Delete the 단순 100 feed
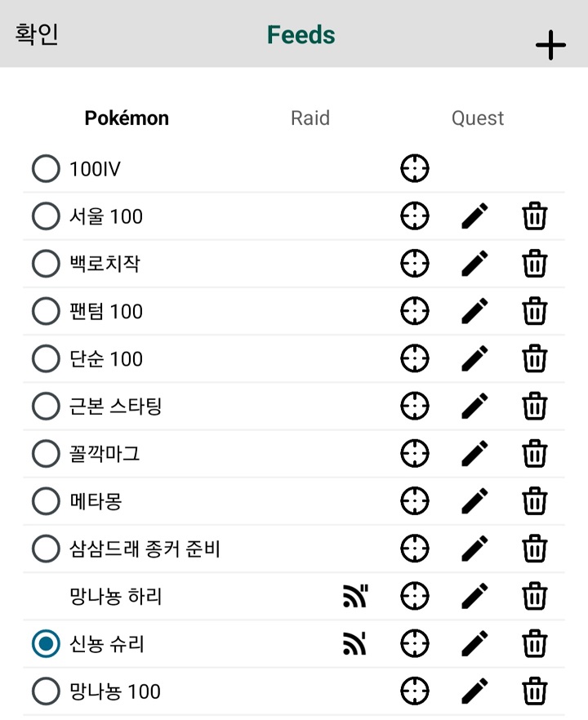Viewport: 588px width, 720px height. tap(534, 358)
